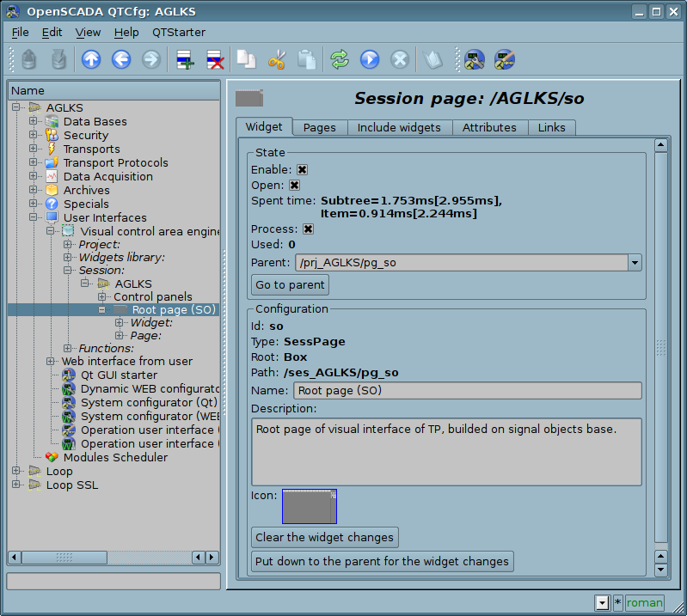Click the Delete item toolbar icon
687x616 pixels.
point(215,59)
